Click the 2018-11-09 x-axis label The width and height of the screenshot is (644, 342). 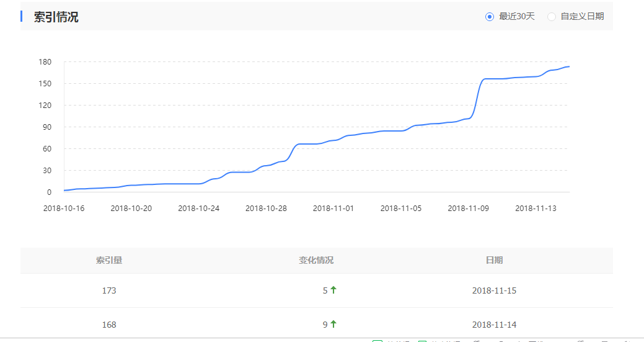[x=469, y=209]
